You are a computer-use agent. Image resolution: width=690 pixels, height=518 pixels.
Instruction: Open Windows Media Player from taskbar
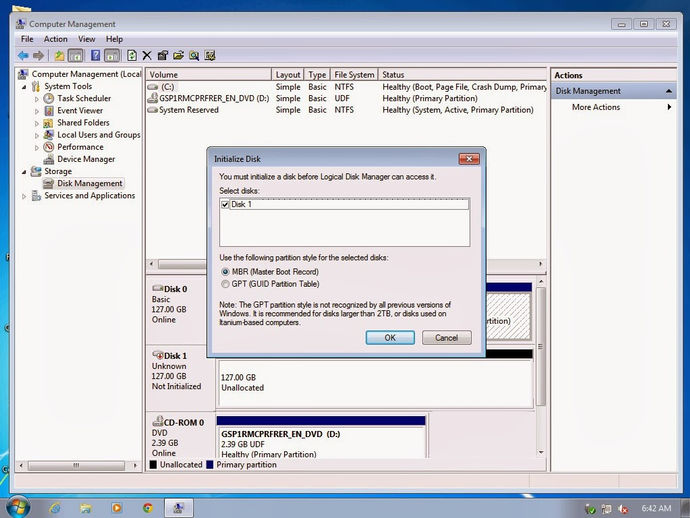tap(117, 508)
